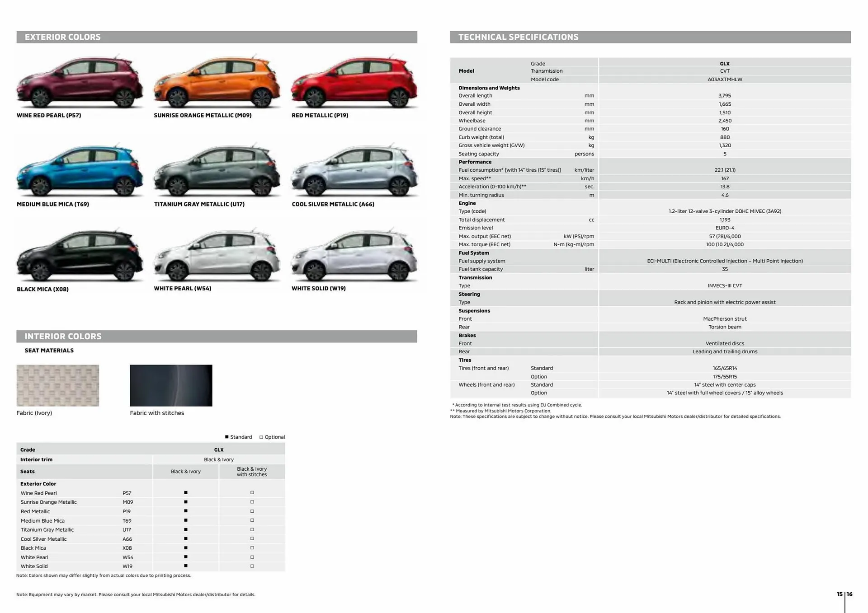This screenshot has width=868, height=613.
Task: Click the Max. speed value 167
Action: pyautogui.click(x=725, y=178)
